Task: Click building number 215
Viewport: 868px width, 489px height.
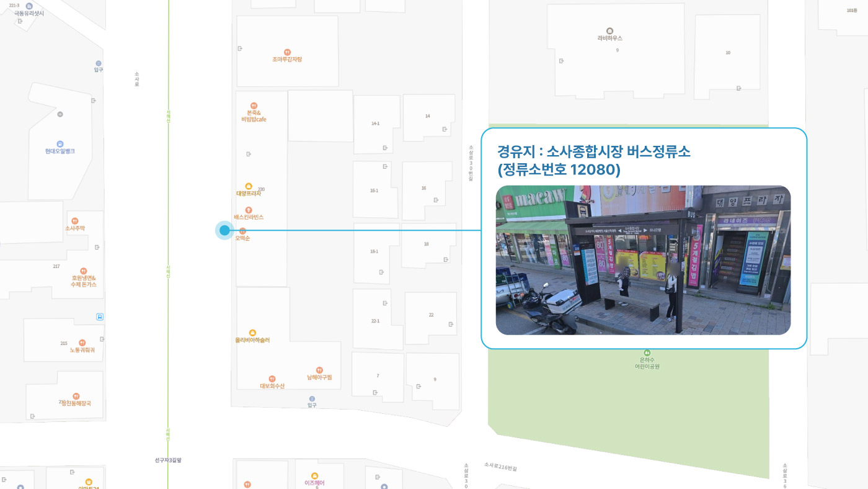Action: click(x=64, y=343)
